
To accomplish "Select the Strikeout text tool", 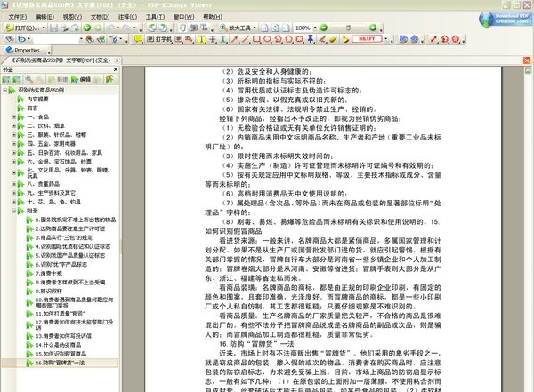I will (213, 39).
